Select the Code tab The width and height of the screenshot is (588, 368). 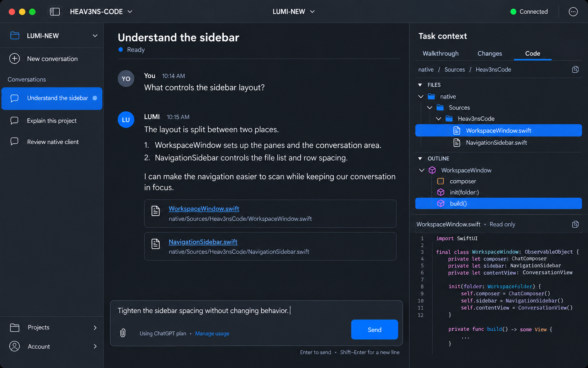[x=533, y=53]
